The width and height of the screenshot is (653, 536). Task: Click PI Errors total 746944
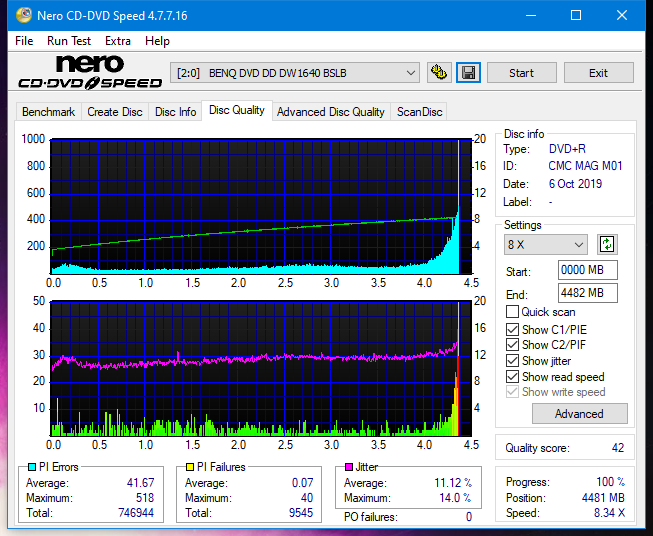point(136,513)
